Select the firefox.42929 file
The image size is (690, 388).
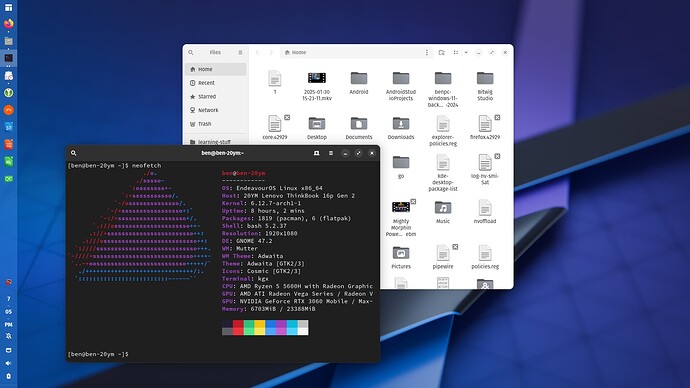pos(485,127)
